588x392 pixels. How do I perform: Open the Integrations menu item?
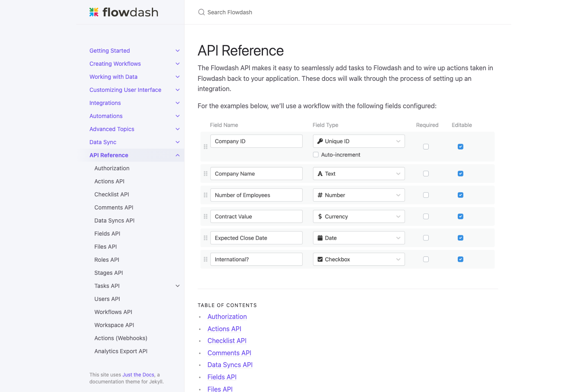[105, 103]
